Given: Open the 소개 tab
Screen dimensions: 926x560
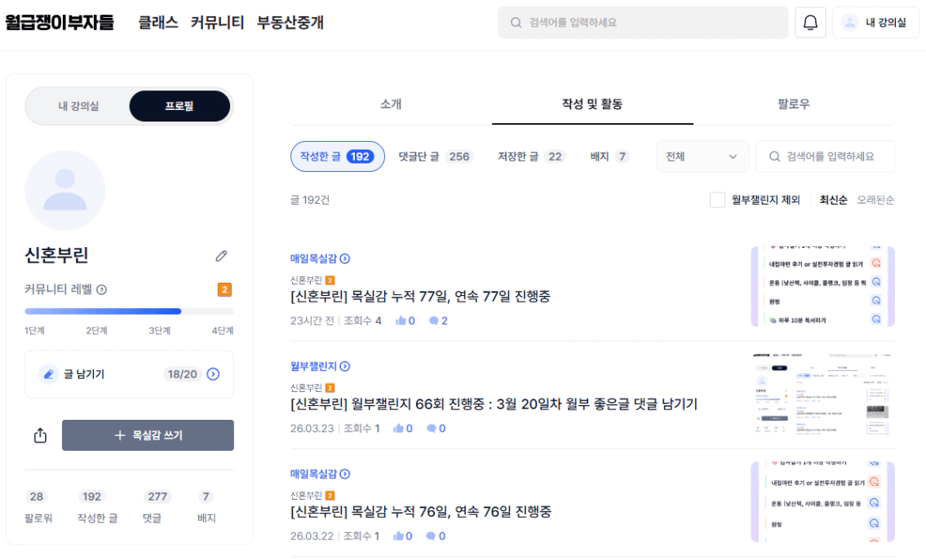Looking at the screenshot, I should click(391, 104).
